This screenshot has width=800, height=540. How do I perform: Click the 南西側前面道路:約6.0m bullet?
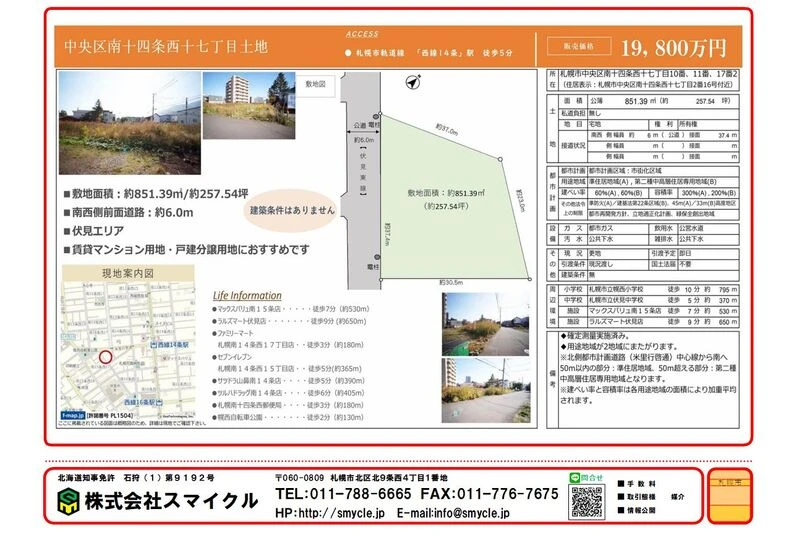tap(129, 212)
